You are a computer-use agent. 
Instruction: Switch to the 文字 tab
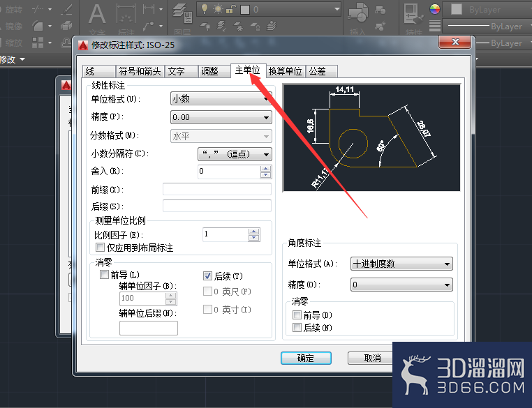coord(182,71)
